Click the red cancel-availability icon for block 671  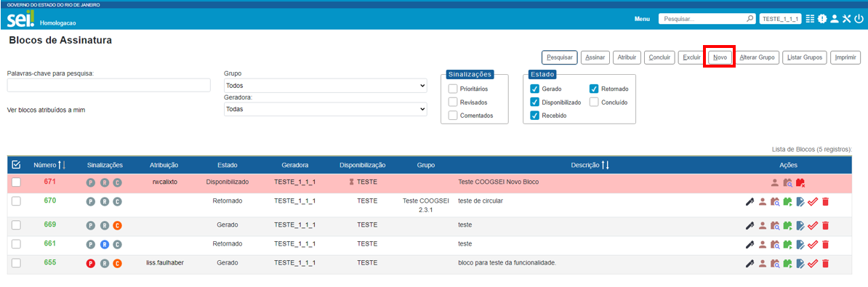point(800,182)
